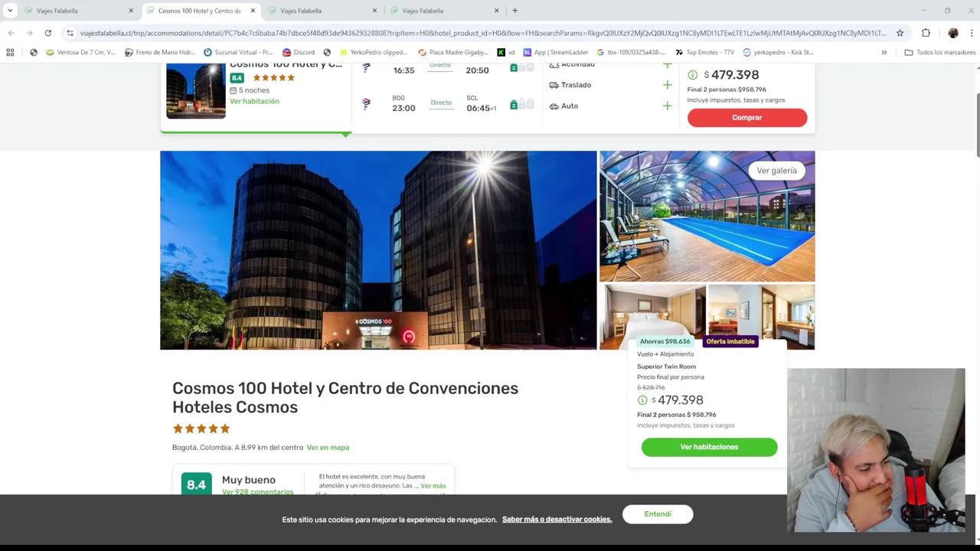
Task: Open the App | StreamLadder bookmark
Action: [556, 53]
